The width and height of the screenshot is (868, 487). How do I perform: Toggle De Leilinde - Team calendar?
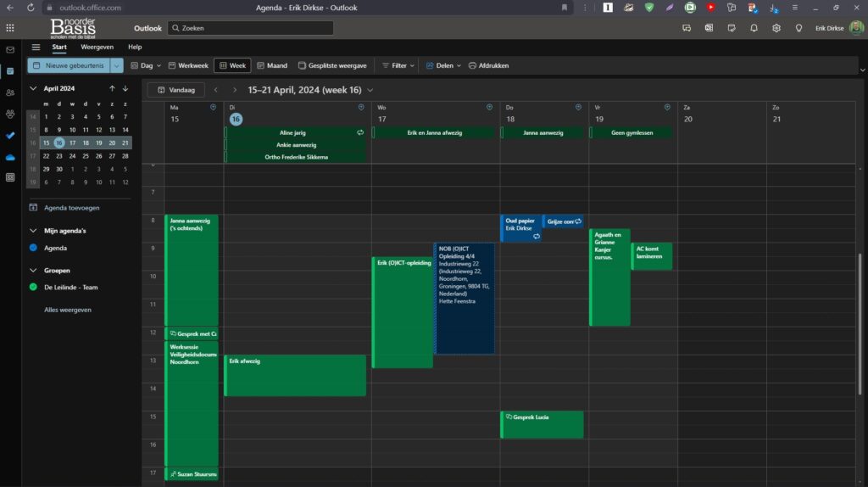pos(33,288)
